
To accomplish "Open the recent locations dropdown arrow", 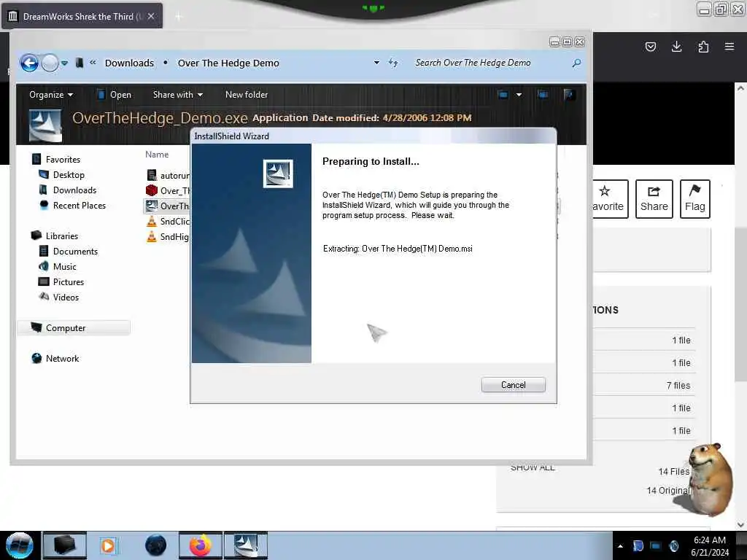I will pyautogui.click(x=64, y=63).
